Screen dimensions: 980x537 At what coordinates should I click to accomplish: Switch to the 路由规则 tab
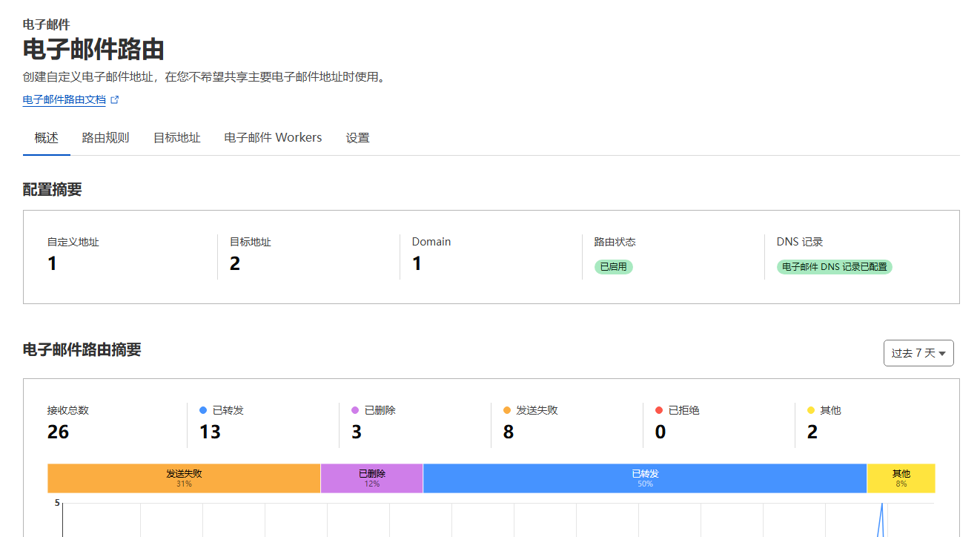click(105, 138)
